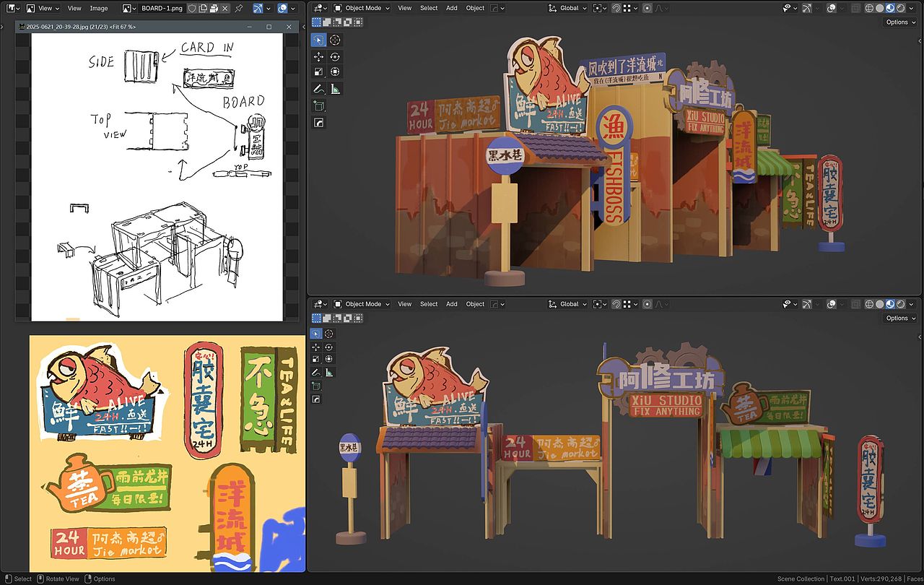Viewport: 924px width, 585px height.
Task: Toggle snapping magnet in upper 3D viewport
Action: [x=616, y=8]
